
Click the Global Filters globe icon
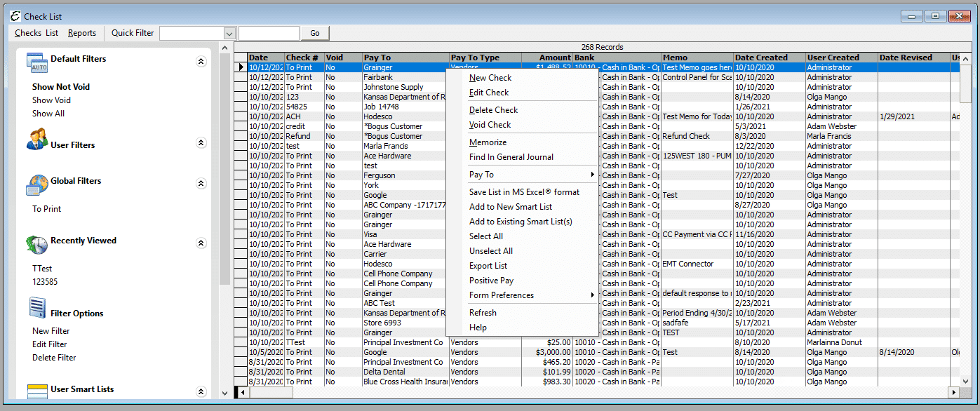coord(37,184)
